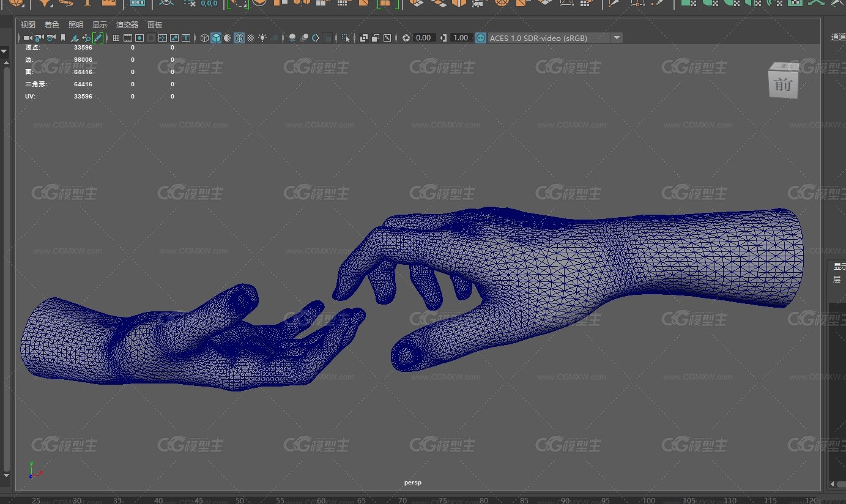Click the Gamma icon
The width and height of the screenshot is (846, 504).
tap(443, 38)
